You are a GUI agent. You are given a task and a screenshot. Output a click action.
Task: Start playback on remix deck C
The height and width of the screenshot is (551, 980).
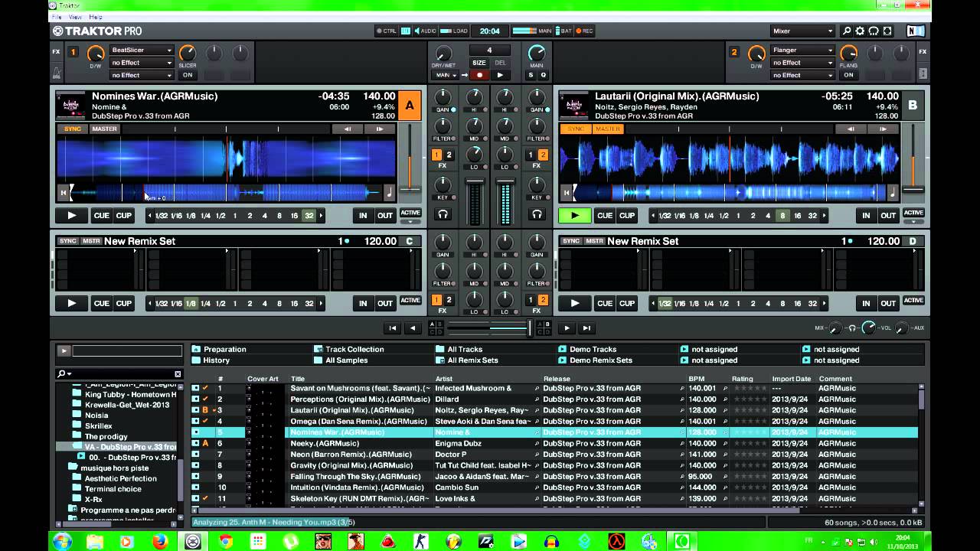(71, 303)
